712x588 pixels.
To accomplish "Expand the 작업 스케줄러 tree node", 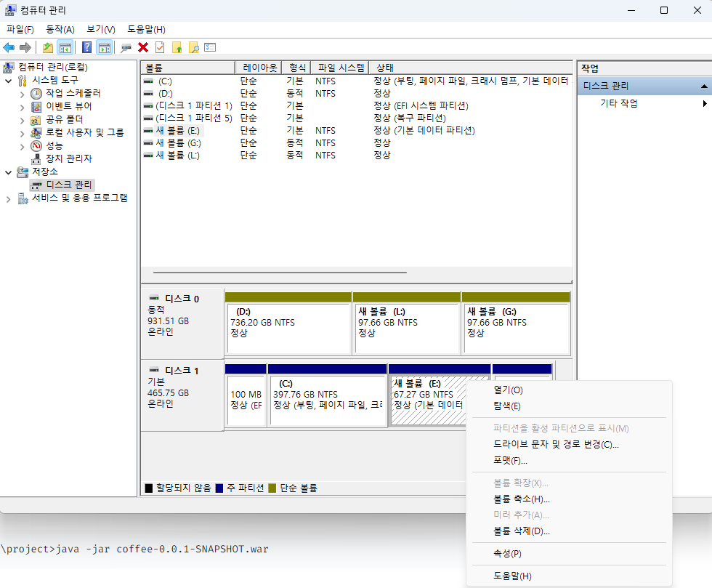I will [x=23, y=94].
